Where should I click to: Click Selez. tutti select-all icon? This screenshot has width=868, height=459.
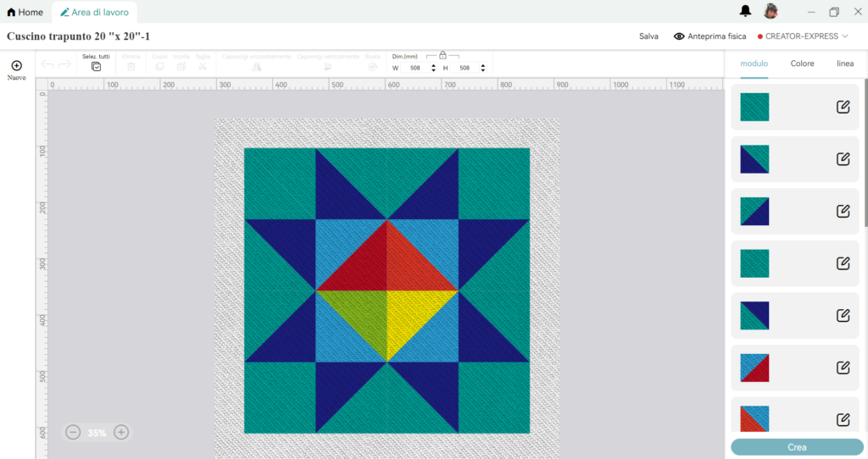click(x=96, y=66)
